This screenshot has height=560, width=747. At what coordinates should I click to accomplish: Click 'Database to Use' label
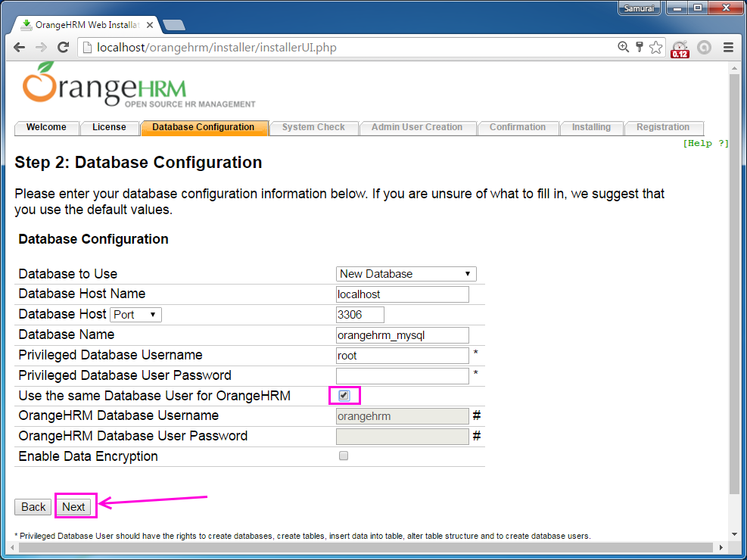tap(67, 274)
